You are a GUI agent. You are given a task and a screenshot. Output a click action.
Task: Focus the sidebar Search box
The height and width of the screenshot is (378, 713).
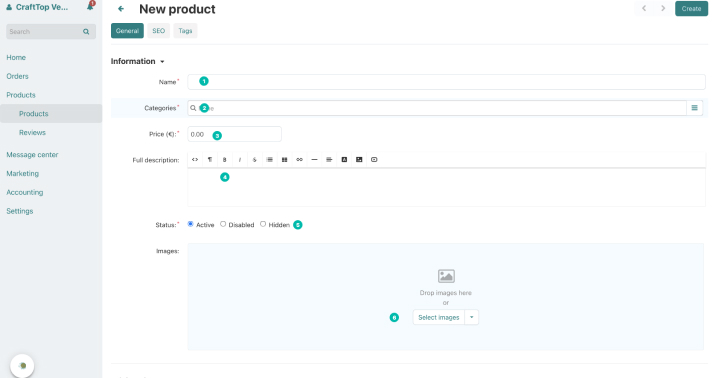(x=51, y=32)
